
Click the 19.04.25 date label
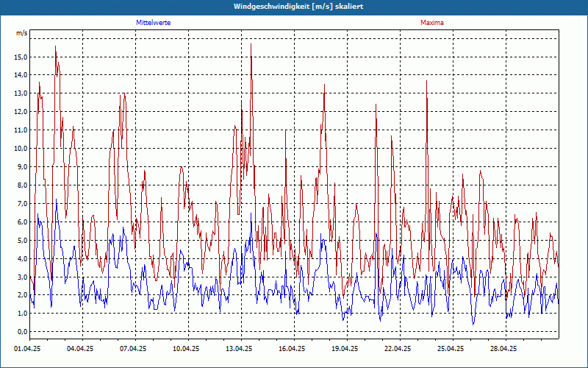[345, 349]
